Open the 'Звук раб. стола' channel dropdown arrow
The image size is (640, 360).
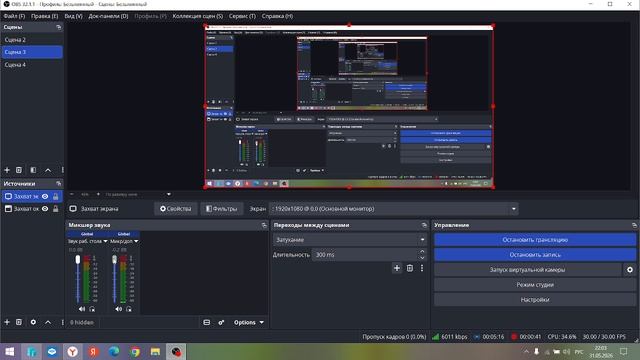click(105, 241)
